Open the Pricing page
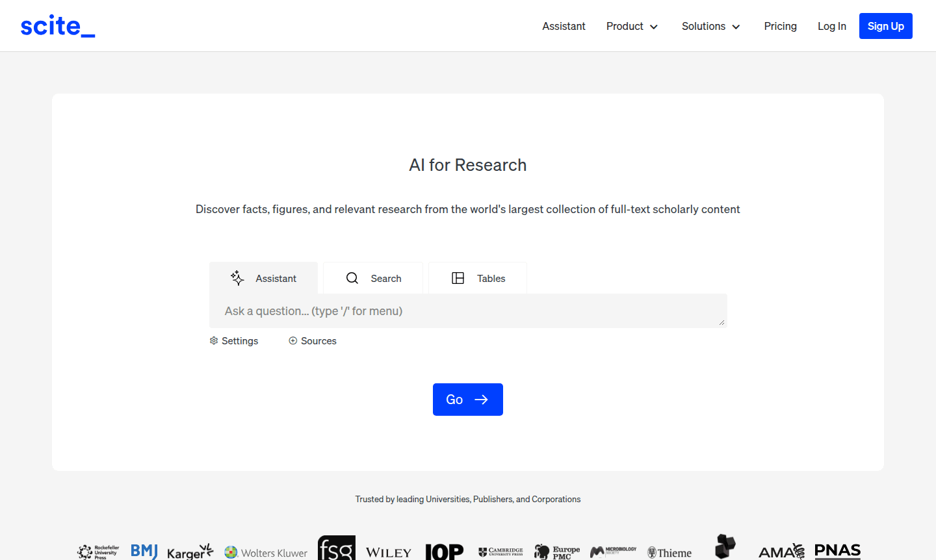This screenshot has width=936, height=560. [780, 26]
